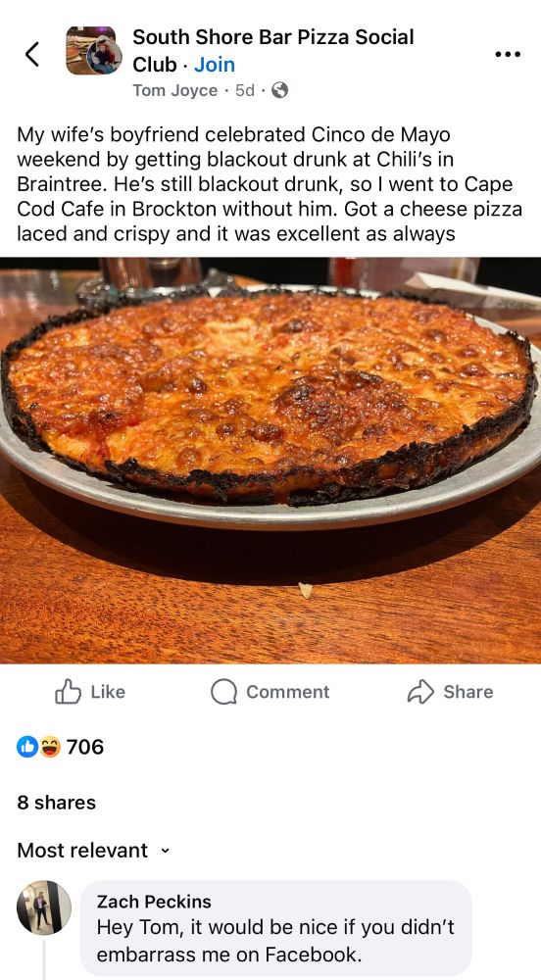Image resolution: width=541 pixels, height=980 pixels.
Task: Click the Like label text
Action: pyautogui.click(x=108, y=692)
